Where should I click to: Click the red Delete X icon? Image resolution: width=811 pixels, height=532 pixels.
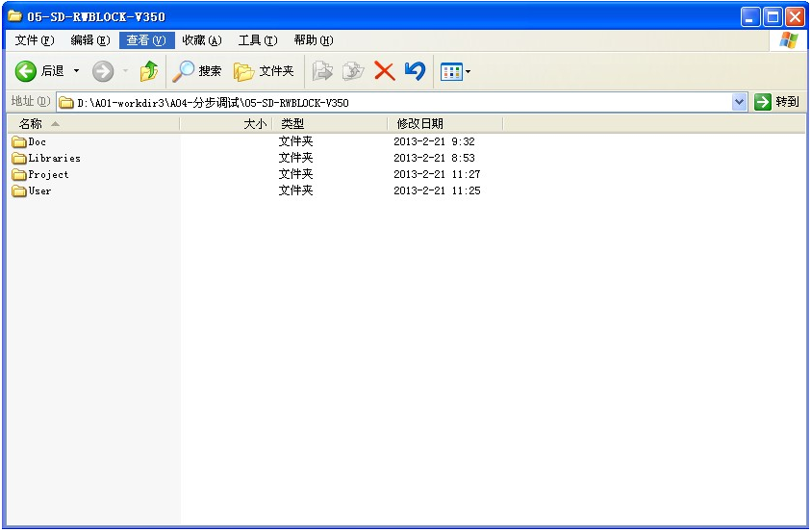384,71
